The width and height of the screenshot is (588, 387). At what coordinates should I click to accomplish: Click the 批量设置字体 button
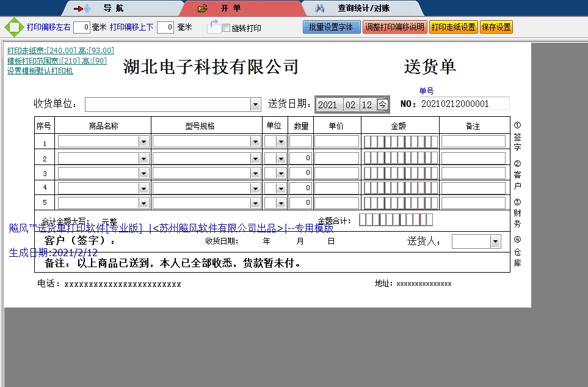coord(332,27)
